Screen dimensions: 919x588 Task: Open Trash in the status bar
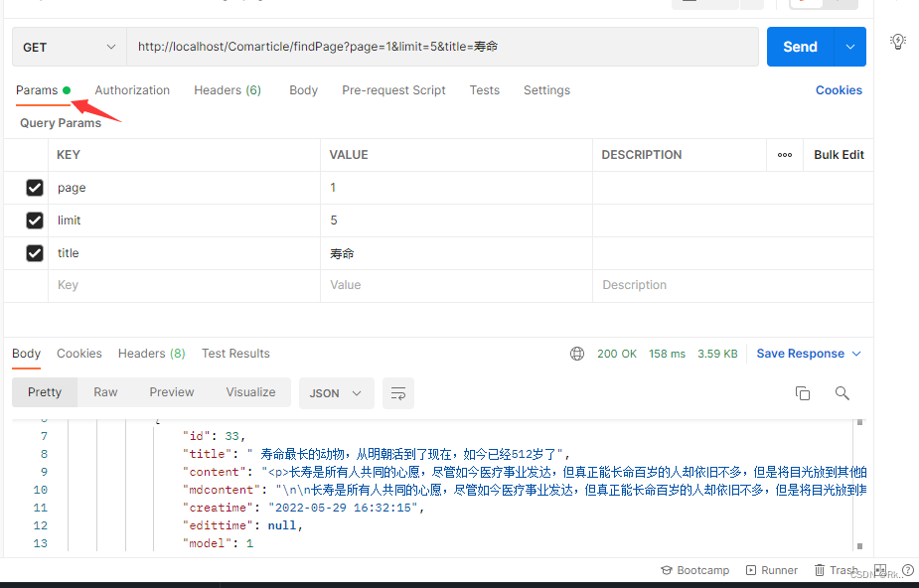point(837,570)
